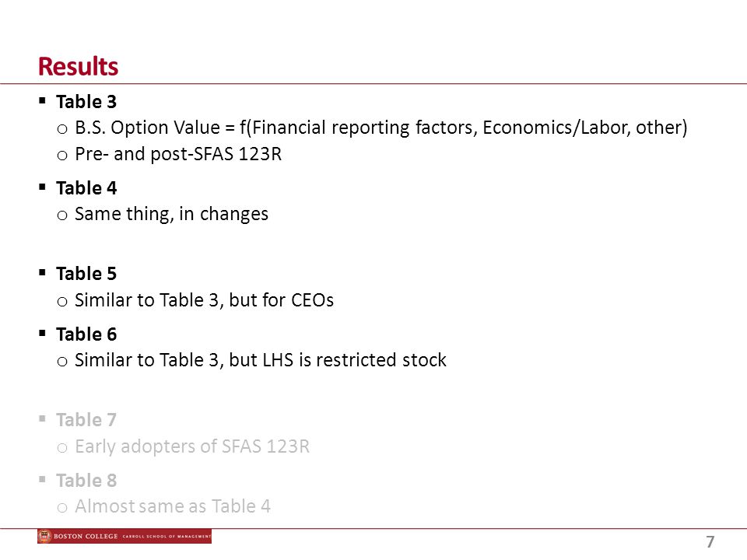The image size is (747, 560).
Task: Select 'Similar to Table 3, but for CEOs'
Action: click(205, 300)
